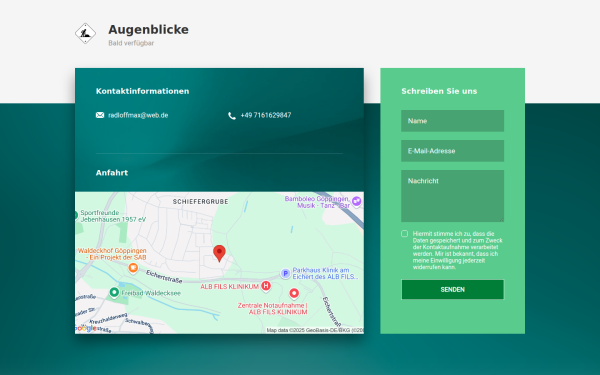This screenshot has width=600, height=375.
Task: Click the consent text starting Hiermit stimme
Action: tap(458, 250)
